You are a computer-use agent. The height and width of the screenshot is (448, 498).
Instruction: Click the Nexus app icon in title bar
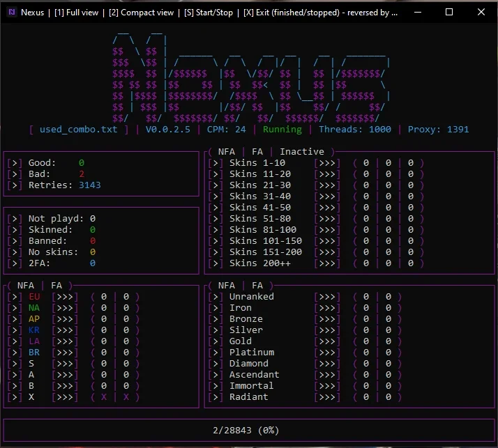click(12, 13)
